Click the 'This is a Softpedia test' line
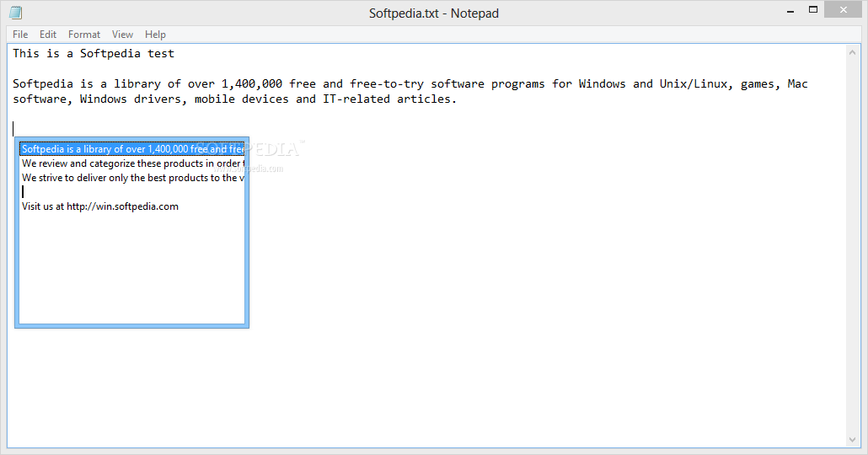 pyautogui.click(x=94, y=54)
